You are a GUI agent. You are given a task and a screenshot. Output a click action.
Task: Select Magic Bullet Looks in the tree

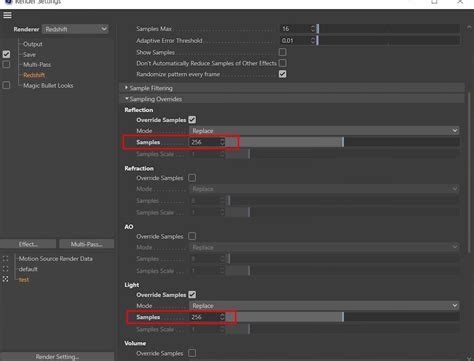point(48,85)
